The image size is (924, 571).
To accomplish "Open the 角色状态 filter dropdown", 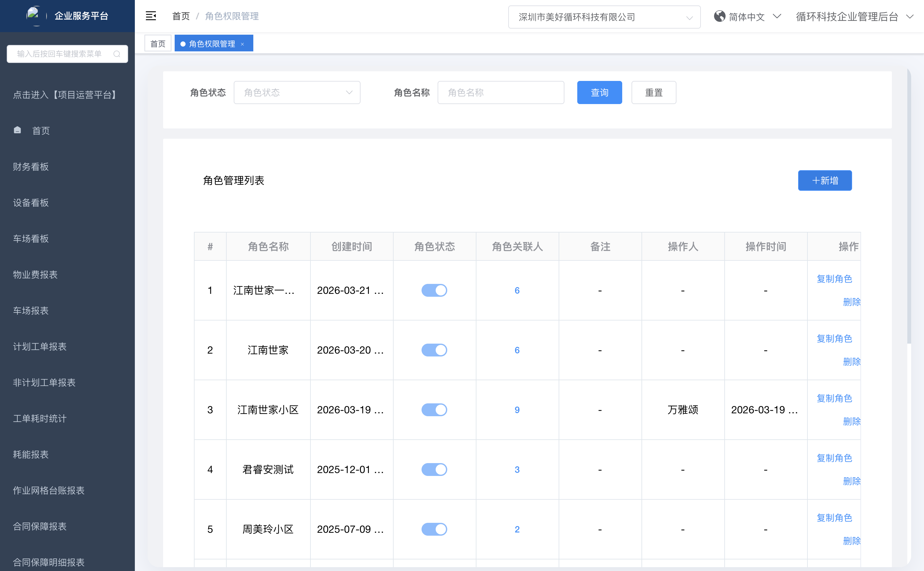I will [297, 92].
